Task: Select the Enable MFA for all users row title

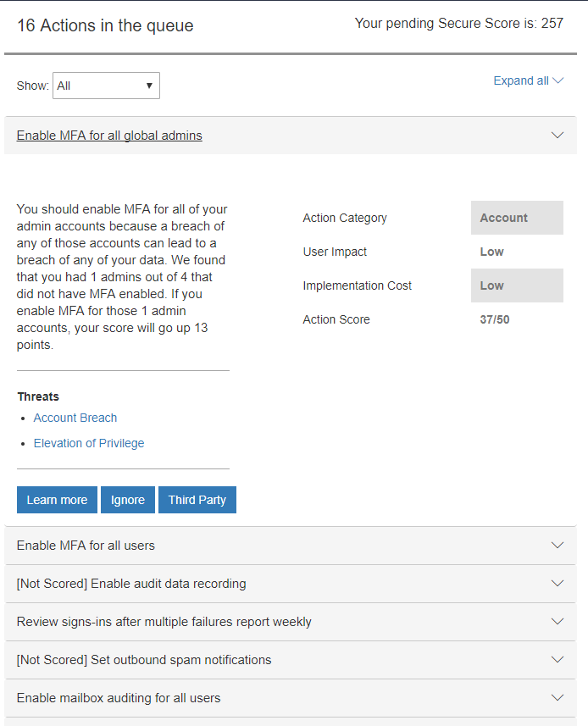Action: click(86, 546)
